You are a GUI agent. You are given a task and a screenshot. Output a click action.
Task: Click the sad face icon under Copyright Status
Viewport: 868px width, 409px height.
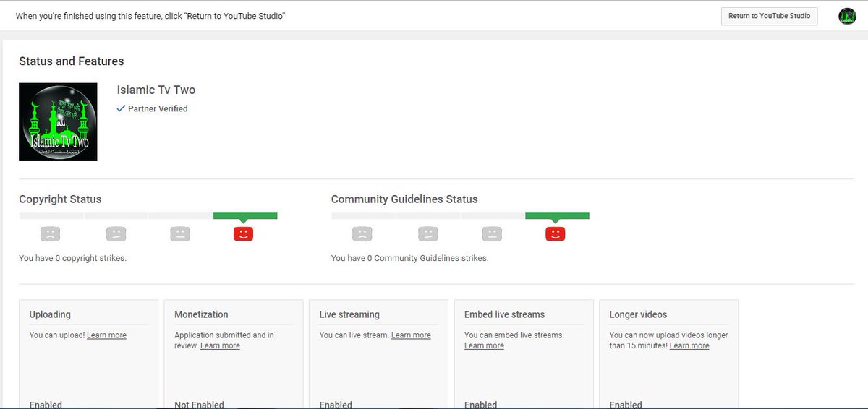[x=50, y=233]
